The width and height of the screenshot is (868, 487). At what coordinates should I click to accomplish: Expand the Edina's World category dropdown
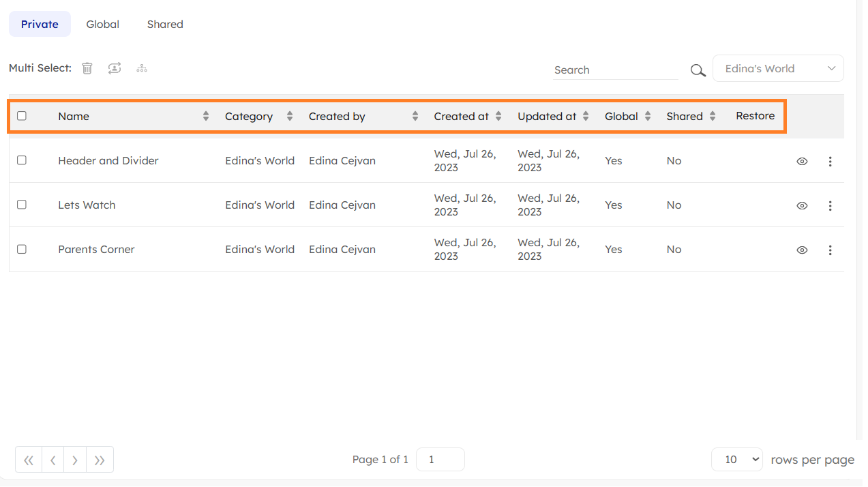click(x=778, y=68)
